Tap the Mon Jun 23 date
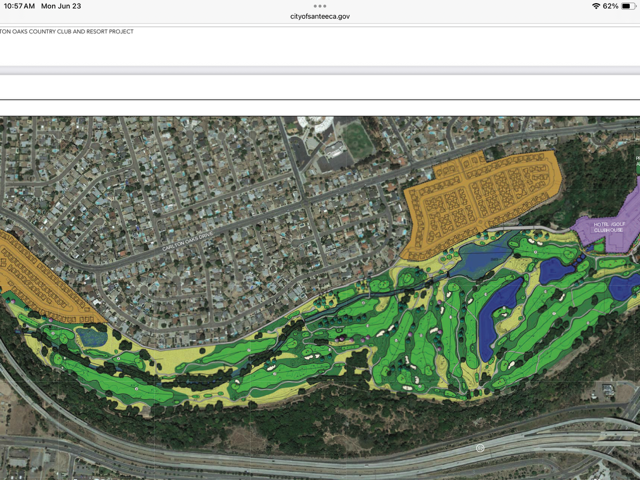 coord(61,6)
